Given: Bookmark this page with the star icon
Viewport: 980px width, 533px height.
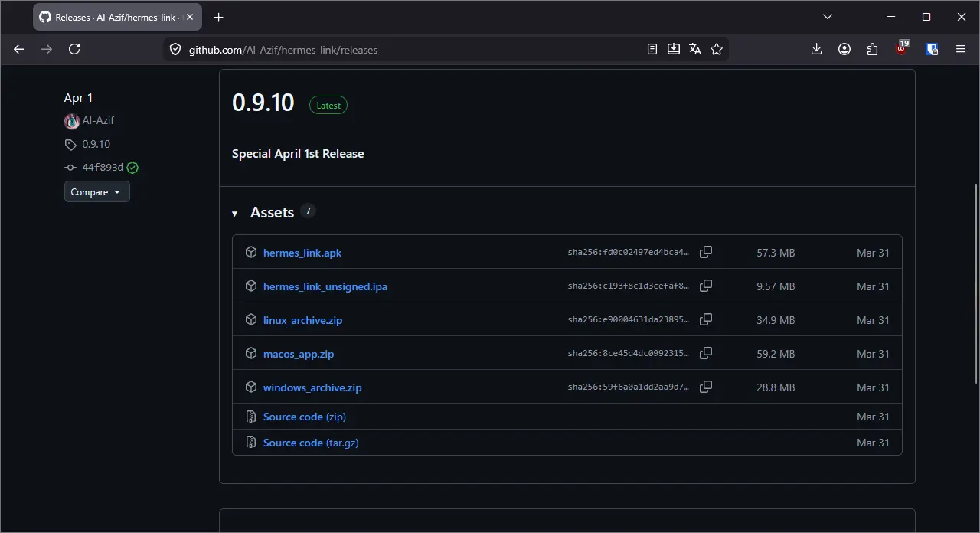Looking at the screenshot, I should click(x=717, y=49).
